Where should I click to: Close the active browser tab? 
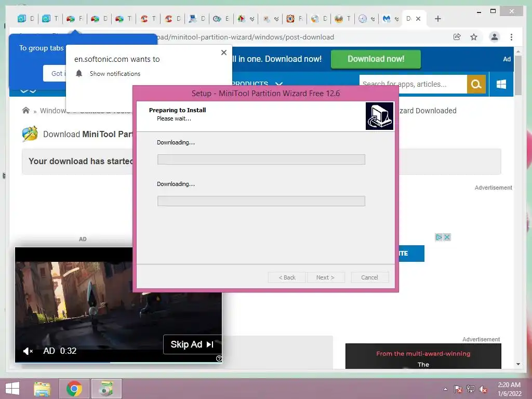(418, 19)
